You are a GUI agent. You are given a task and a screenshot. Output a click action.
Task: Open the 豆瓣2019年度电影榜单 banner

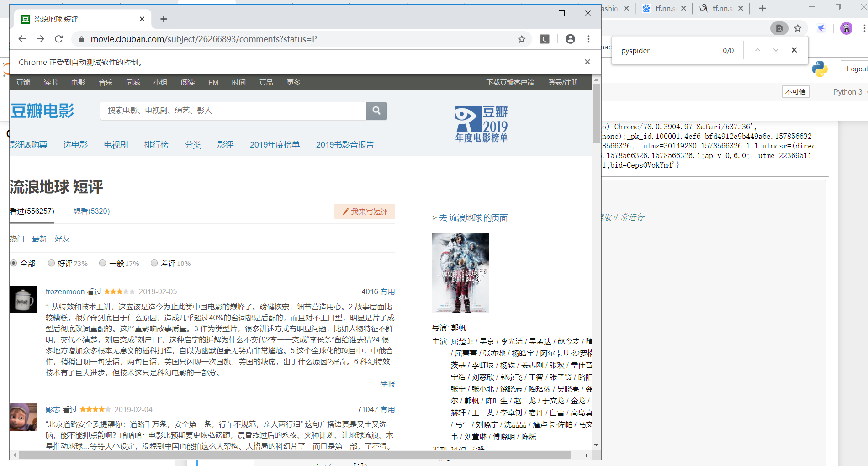coord(482,124)
